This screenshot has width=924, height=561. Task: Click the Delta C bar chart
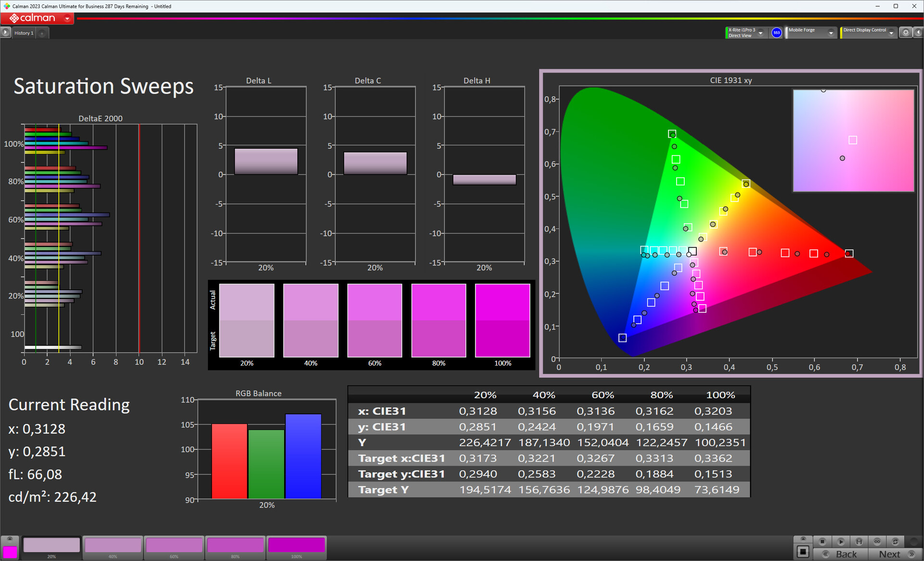coord(375,174)
